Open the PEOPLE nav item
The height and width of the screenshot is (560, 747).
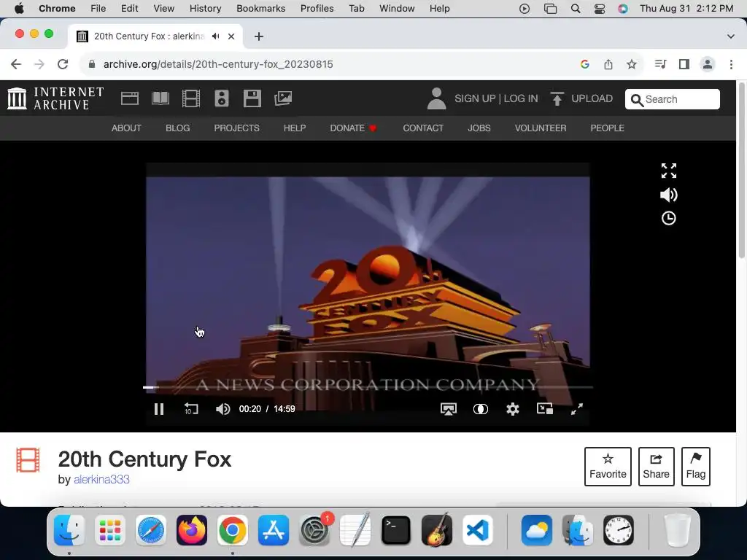point(608,128)
